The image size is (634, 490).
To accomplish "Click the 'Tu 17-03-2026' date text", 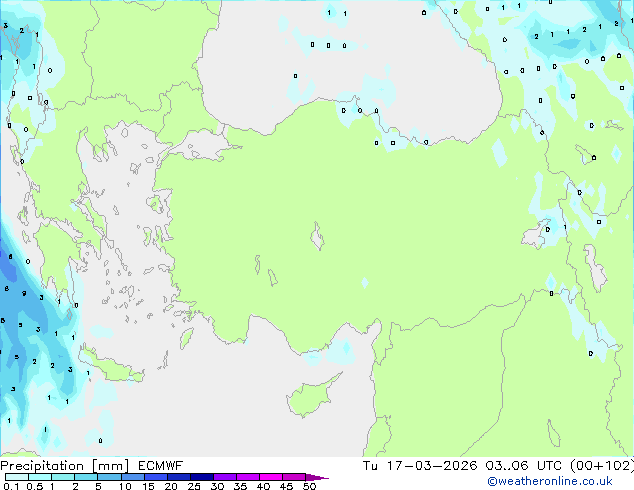I will 420,466.
